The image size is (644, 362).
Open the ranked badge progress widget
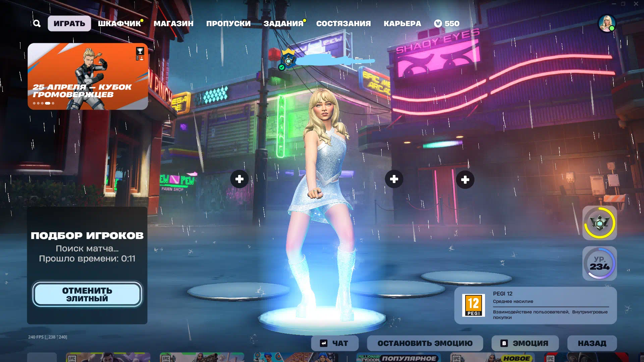[x=599, y=223]
